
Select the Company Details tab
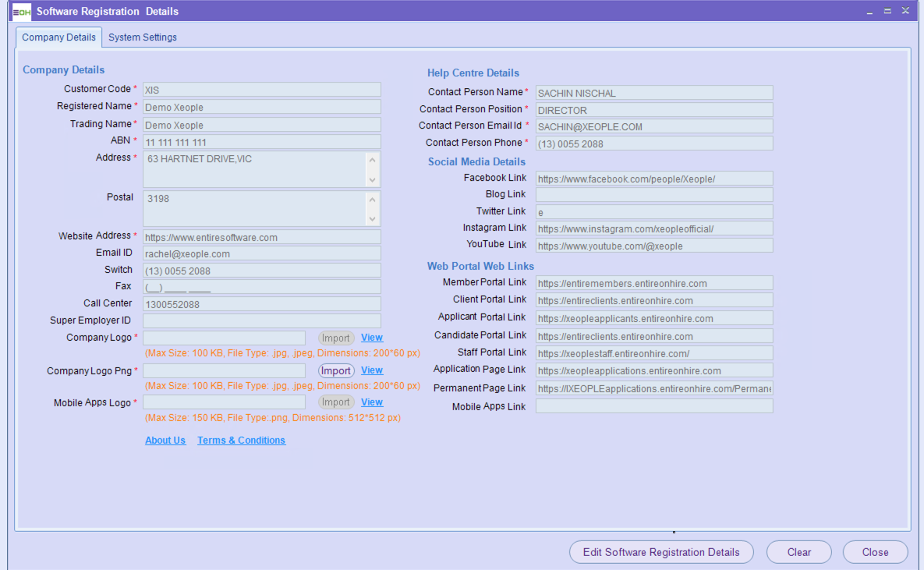(x=59, y=37)
